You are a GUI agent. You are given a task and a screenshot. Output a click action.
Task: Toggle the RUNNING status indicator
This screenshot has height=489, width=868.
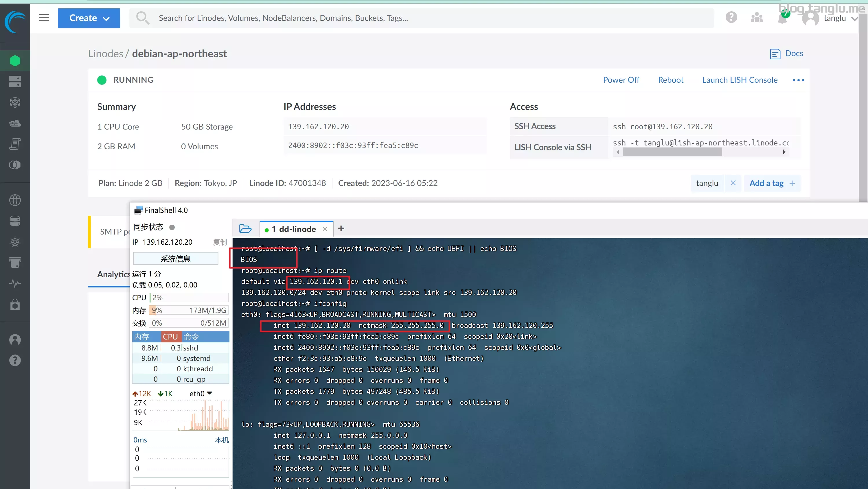click(x=102, y=80)
